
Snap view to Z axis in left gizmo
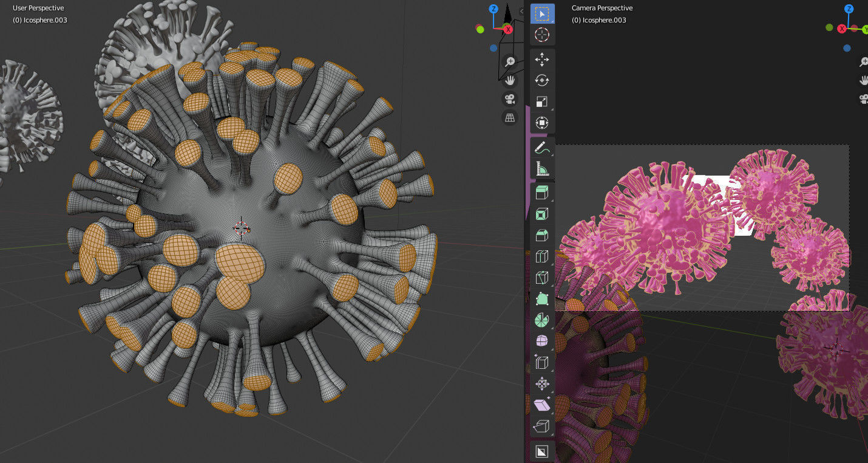493,9
